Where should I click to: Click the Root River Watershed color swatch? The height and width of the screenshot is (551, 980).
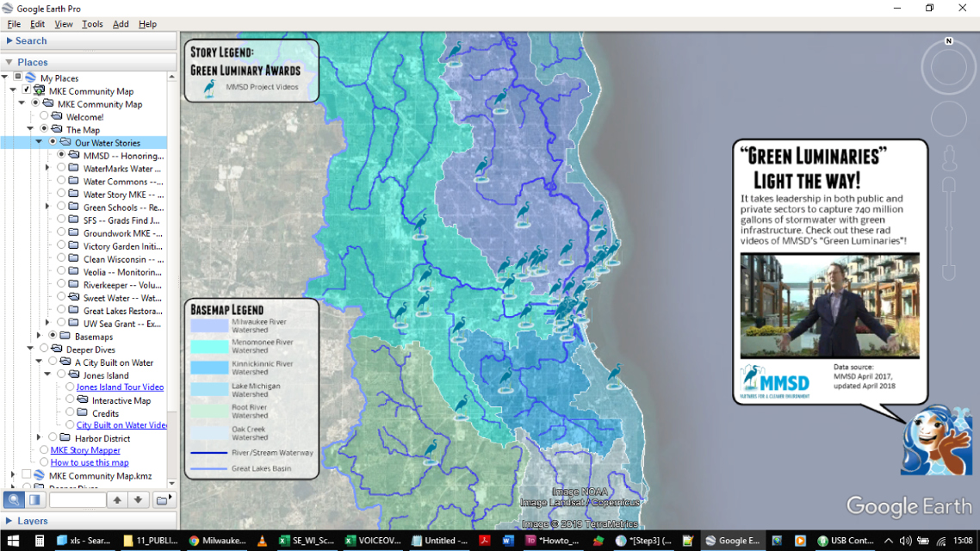click(x=209, y=411)
